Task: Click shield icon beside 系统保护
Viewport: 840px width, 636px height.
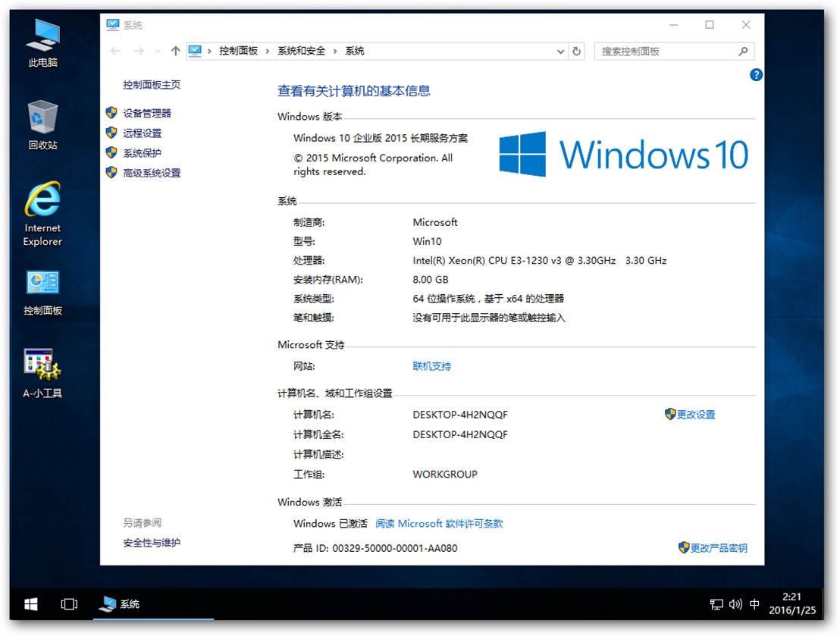Action: click(111, 152)
